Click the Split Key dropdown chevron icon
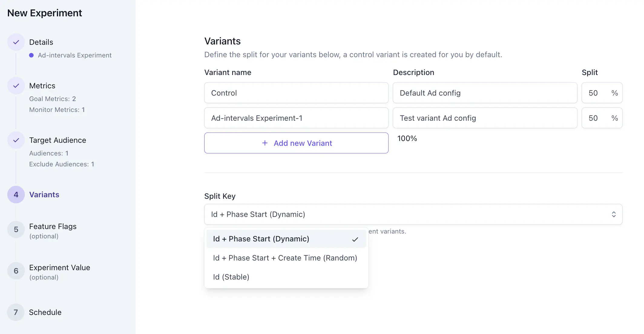The height and width of the screenshot is (334, 644). (614, 214)
